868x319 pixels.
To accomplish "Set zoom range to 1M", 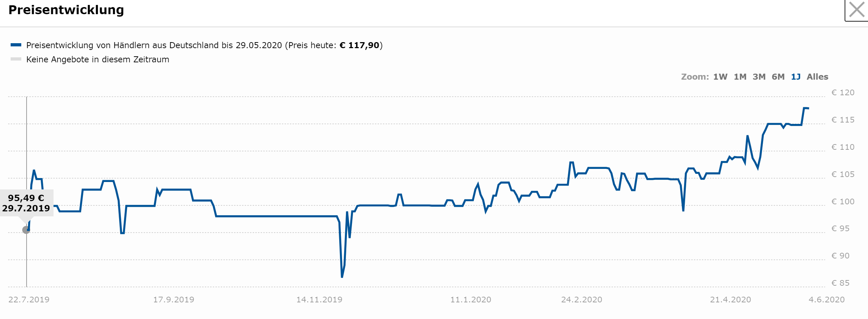I will pyautogui.click(x=740, y=77).
